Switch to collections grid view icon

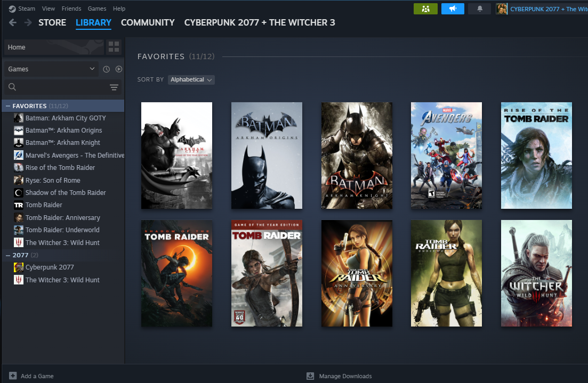tap(114, 47)
